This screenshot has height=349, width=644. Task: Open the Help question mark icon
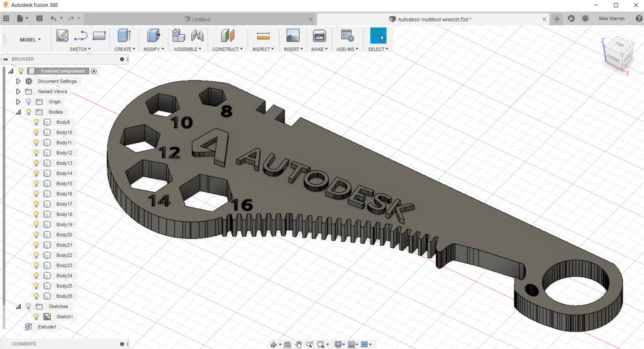point(639,18)
